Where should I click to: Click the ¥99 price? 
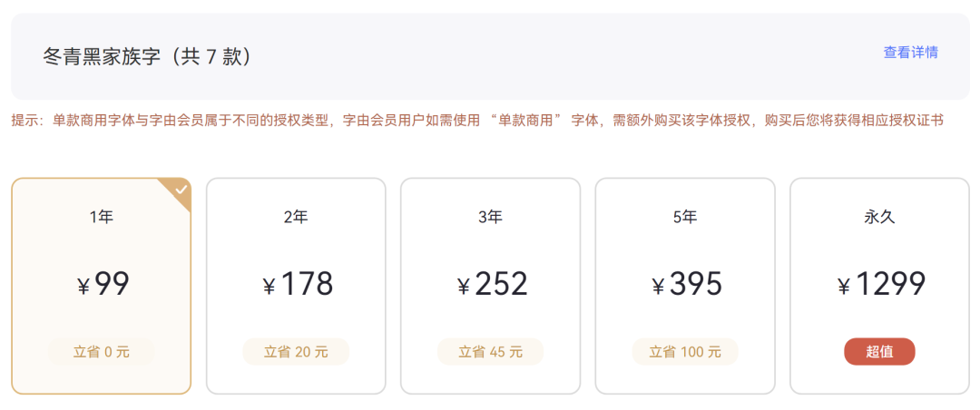click(103, 285)
